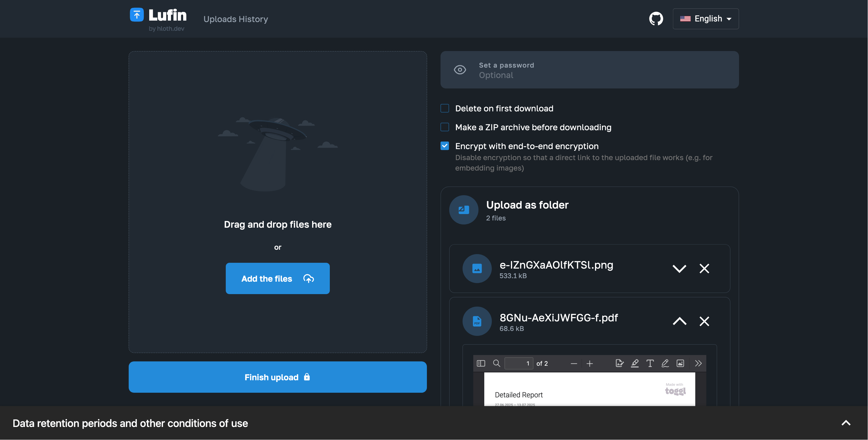Image resolution: width=868 pixels, height=440 pixels.
Task: Insert an image into the PDF preview
Action: (680, 363)
